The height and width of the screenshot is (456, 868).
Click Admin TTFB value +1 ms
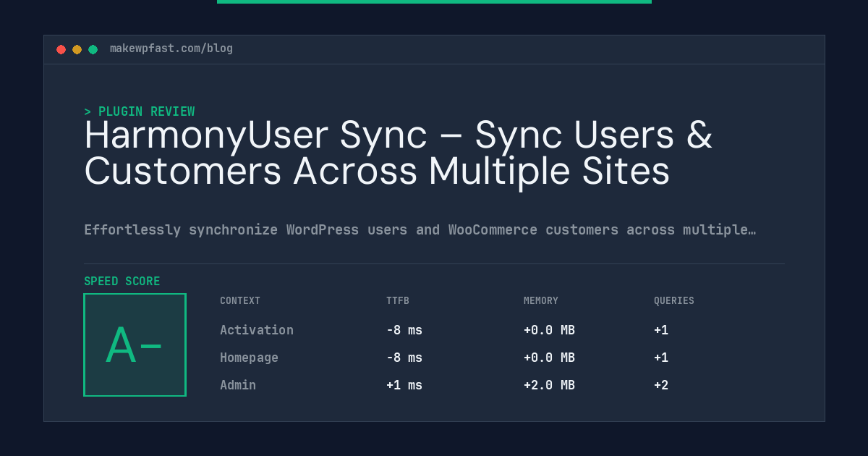point(404,385)
